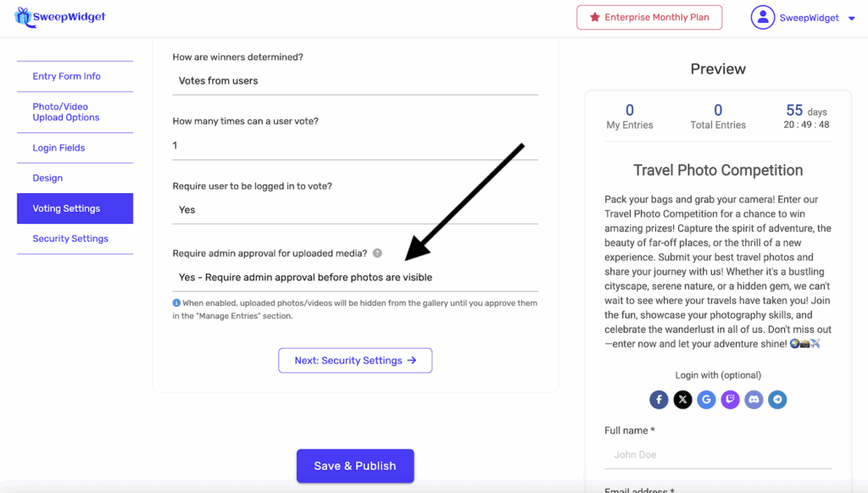Click the admin approval help question icon
The height and width of the screenshot is (493, 868).
tap(377, 253)
